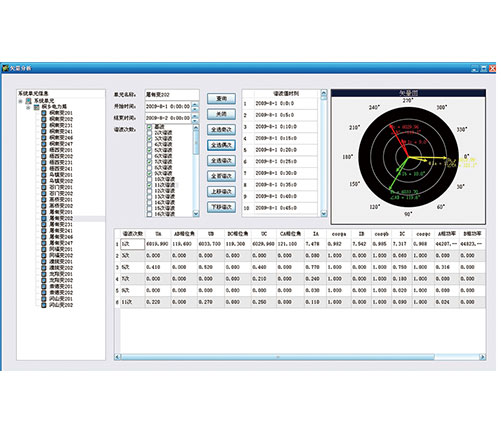Check the 2次谐波 harmonic checkbox

click(149, 133)
